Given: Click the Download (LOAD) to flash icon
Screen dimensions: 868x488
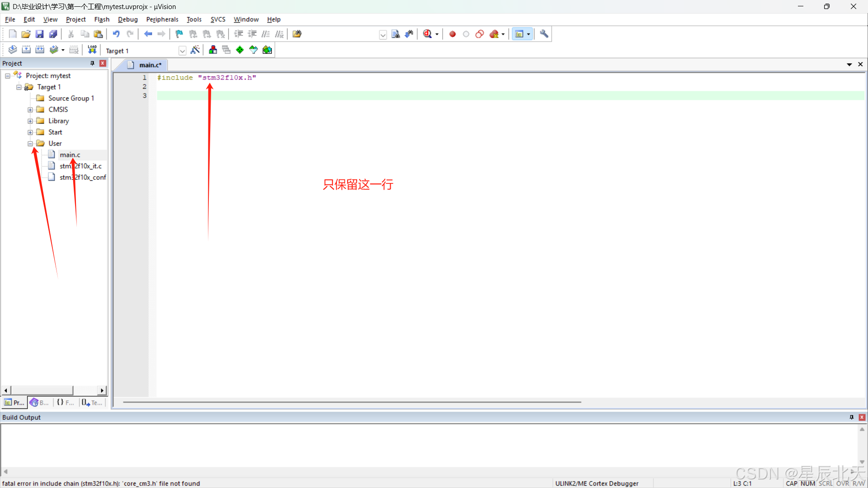Looking at the screenshot, I should pos(92,50).
